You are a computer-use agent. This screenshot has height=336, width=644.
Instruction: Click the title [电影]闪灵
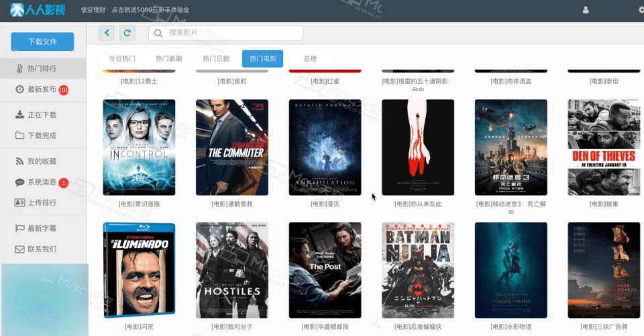tap(139, 327)
